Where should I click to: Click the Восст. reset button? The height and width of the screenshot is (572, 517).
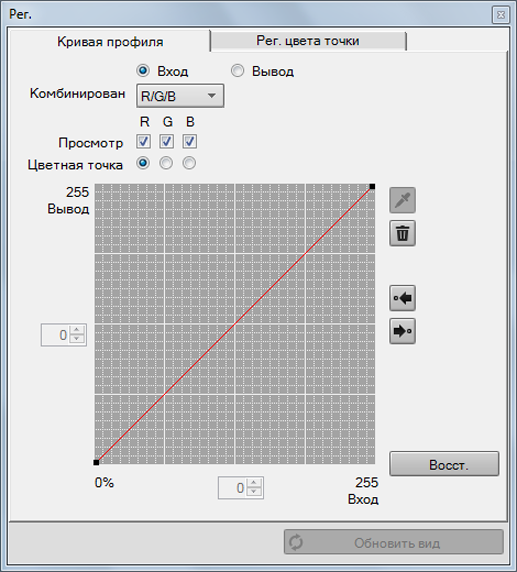444,464
